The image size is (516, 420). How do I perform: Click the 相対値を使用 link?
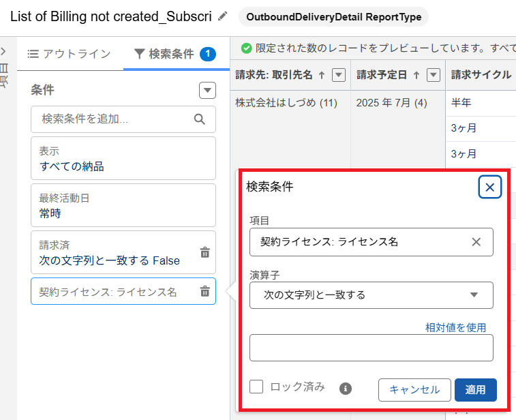tap(455, 327)
